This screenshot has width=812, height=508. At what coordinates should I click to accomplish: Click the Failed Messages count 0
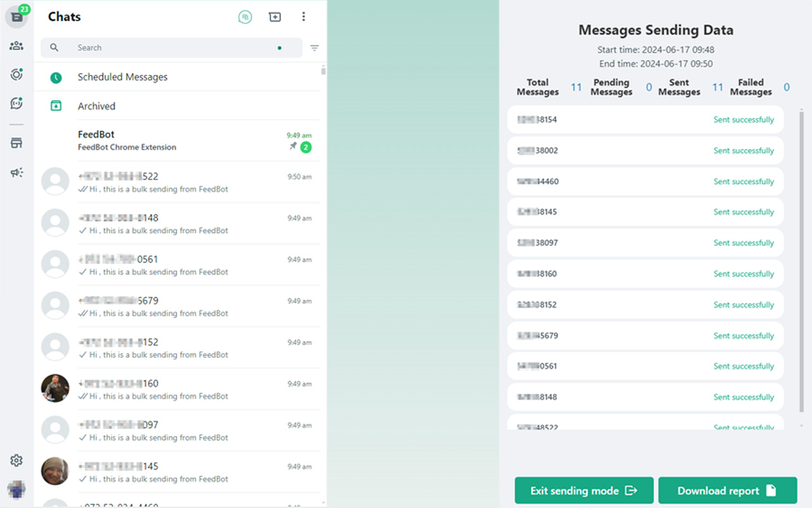(787, 88)
